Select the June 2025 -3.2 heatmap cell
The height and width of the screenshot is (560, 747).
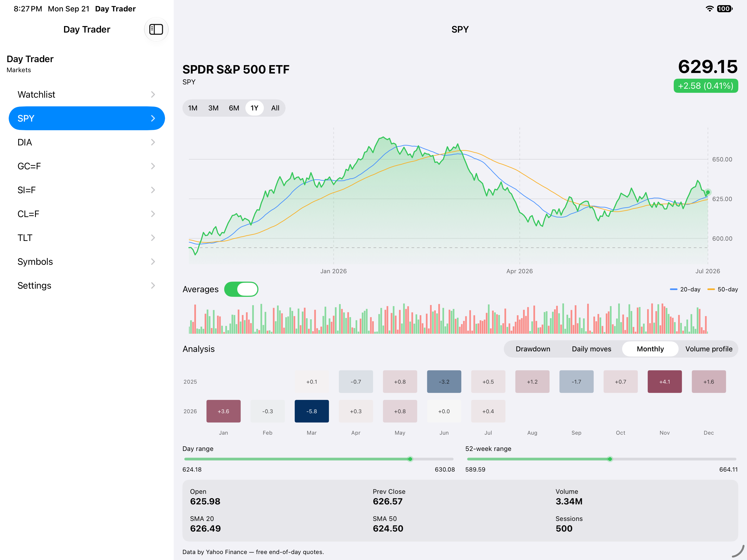tap(444, 382)
